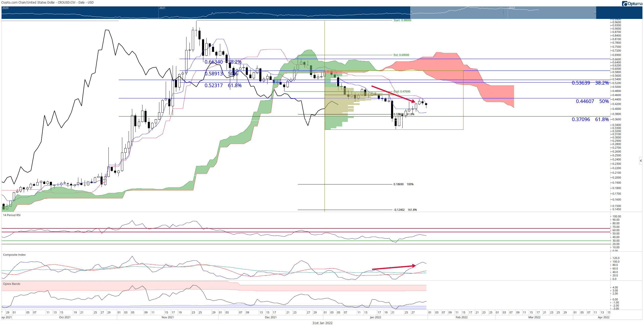
Task: Click Nov 2021 on the date axis
Action: point(168,317)
